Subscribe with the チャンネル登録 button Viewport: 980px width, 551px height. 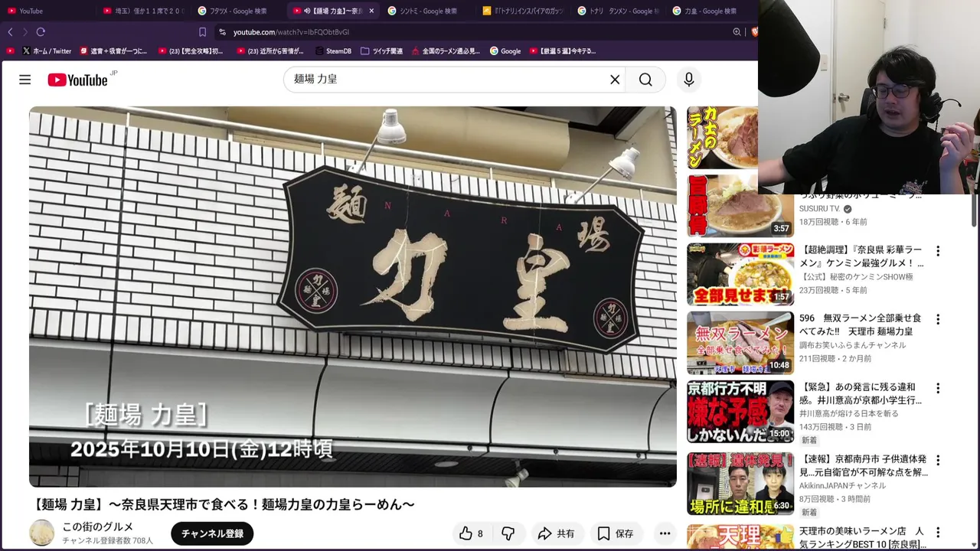pyautogui.click(x=212, y=533)
